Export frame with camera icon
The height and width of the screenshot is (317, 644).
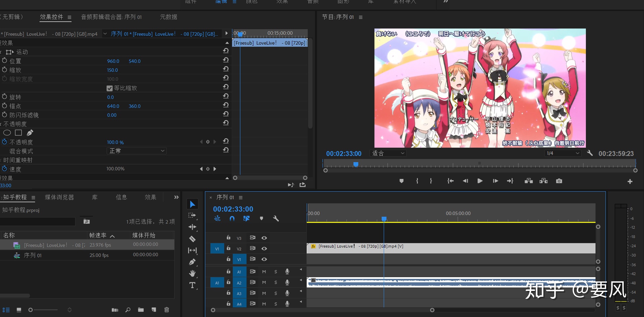click(x=559, y=181)
